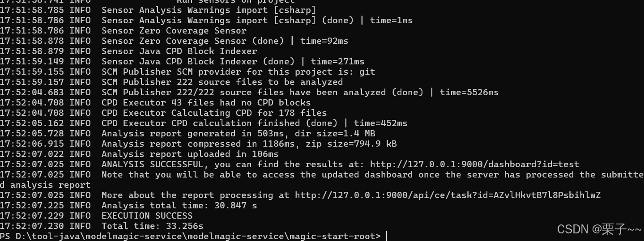Click the PowerShell prompt path

197,236
